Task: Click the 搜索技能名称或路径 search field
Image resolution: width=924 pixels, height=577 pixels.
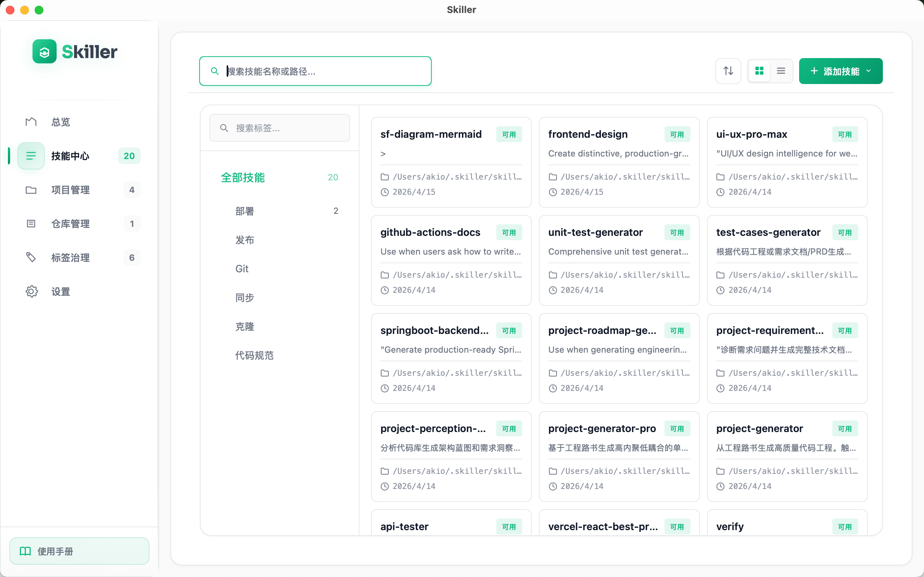Action: pyautogui.click(x=315, y=71)
